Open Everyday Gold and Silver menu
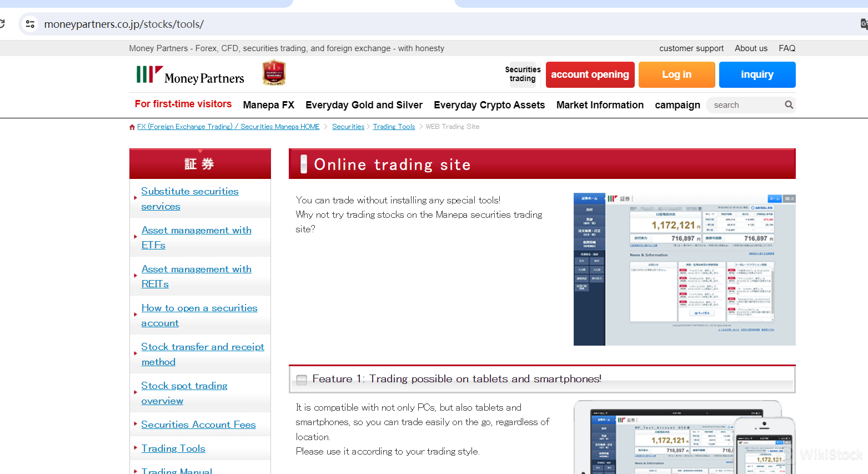The height and width of the screenshot is (474, 868). coord(364,105)
